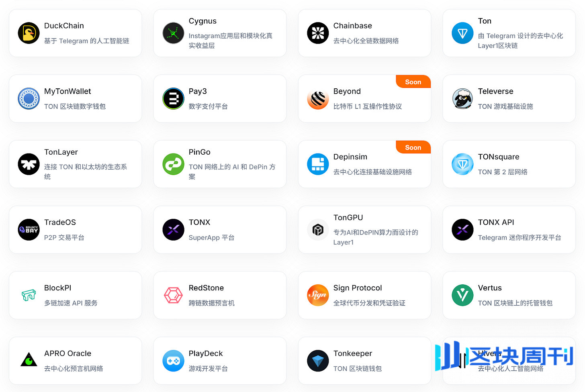Viewport: 585px width, 392px height.
Task: Click the green PinGo link icon
Action: coord(173,164)
